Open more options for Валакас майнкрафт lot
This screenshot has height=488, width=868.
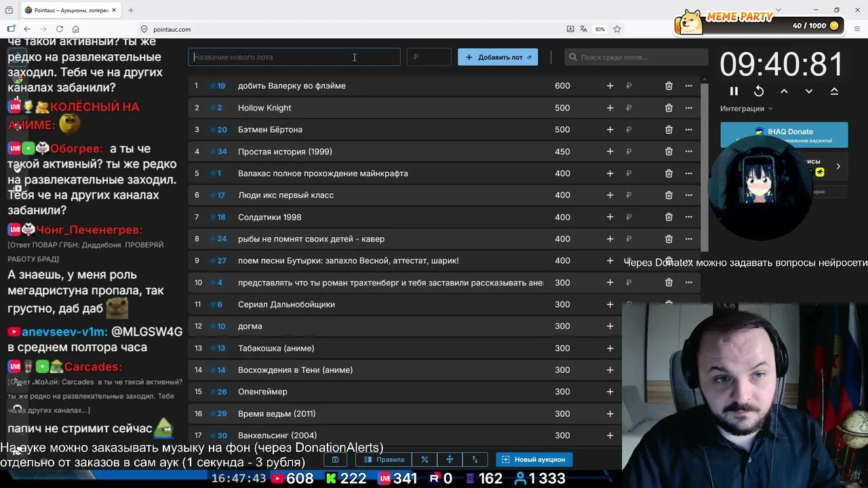[688, 173]
